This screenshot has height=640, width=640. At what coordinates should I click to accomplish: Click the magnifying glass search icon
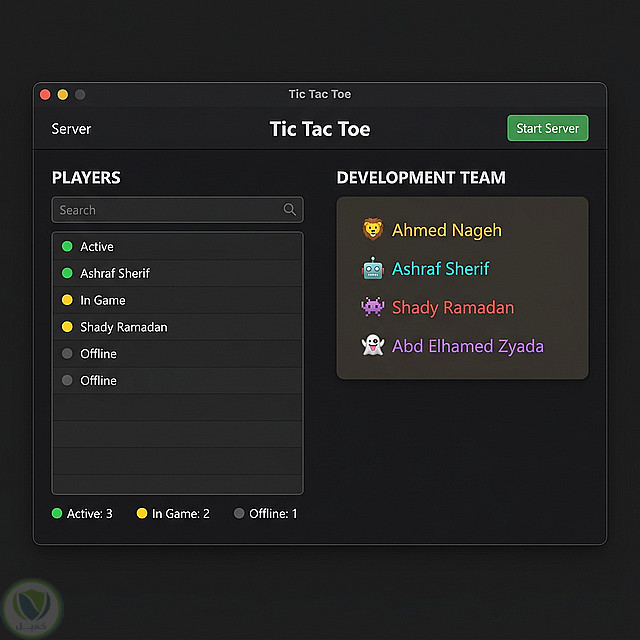(x=290, y=210)
